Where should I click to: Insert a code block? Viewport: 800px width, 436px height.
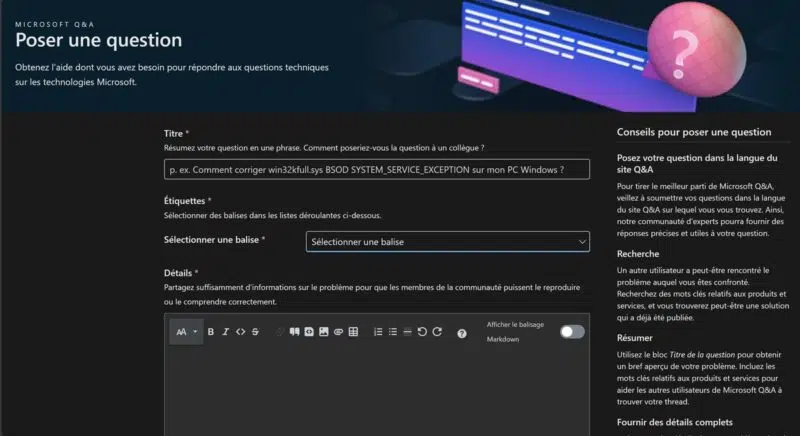(x=309, y=331)
